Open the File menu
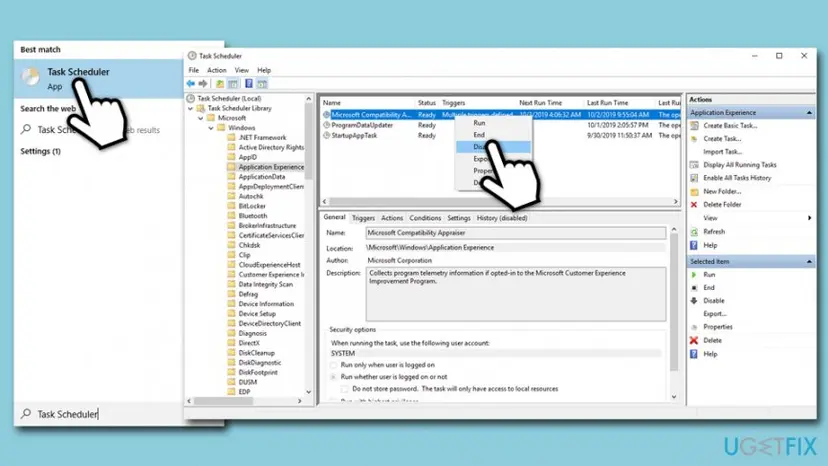 (x=194, y=70)
